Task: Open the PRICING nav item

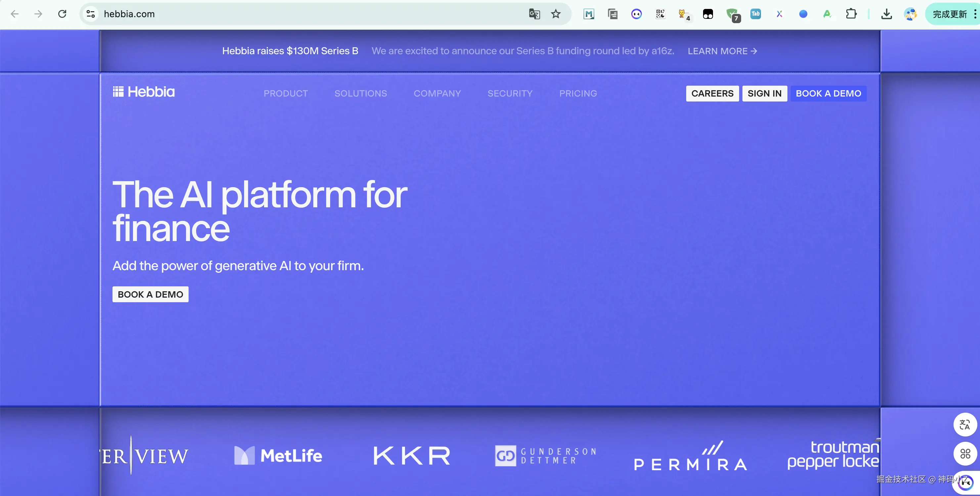Action: pos(578,94)
